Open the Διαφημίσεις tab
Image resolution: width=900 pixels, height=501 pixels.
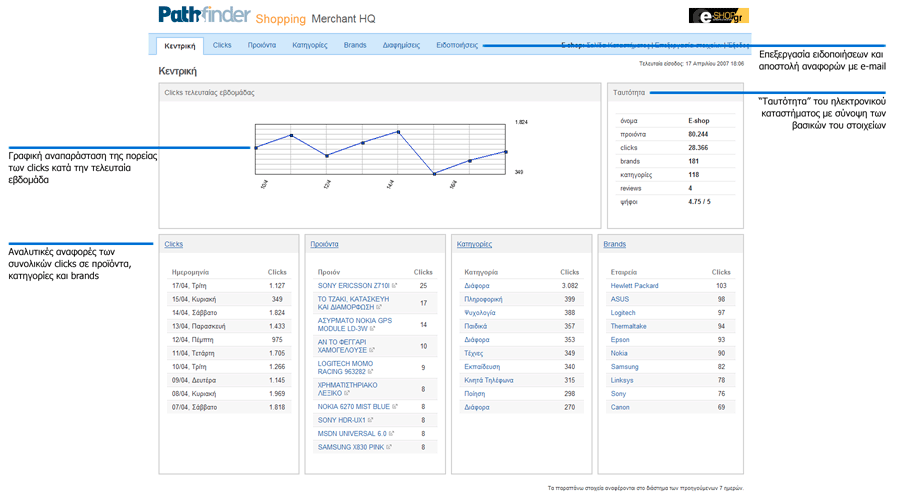click(401, 45)
